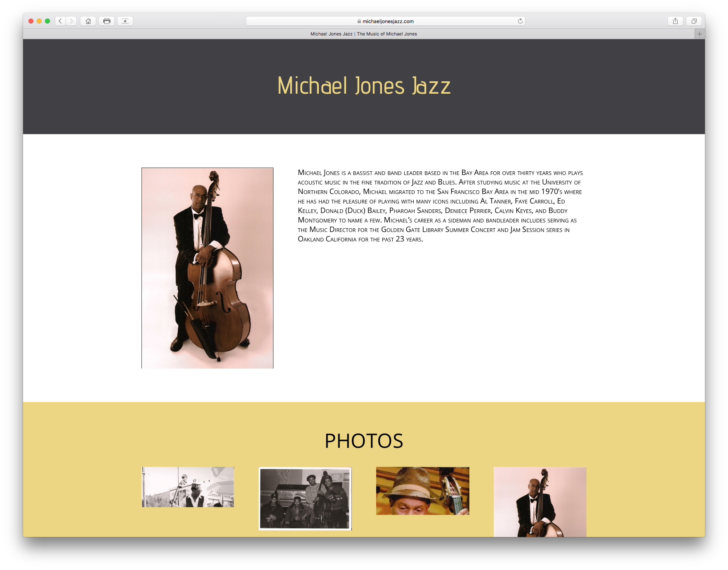Open the pink tuxedo bass photo thumbnail
728x570 pixels.
coord(540,502)
